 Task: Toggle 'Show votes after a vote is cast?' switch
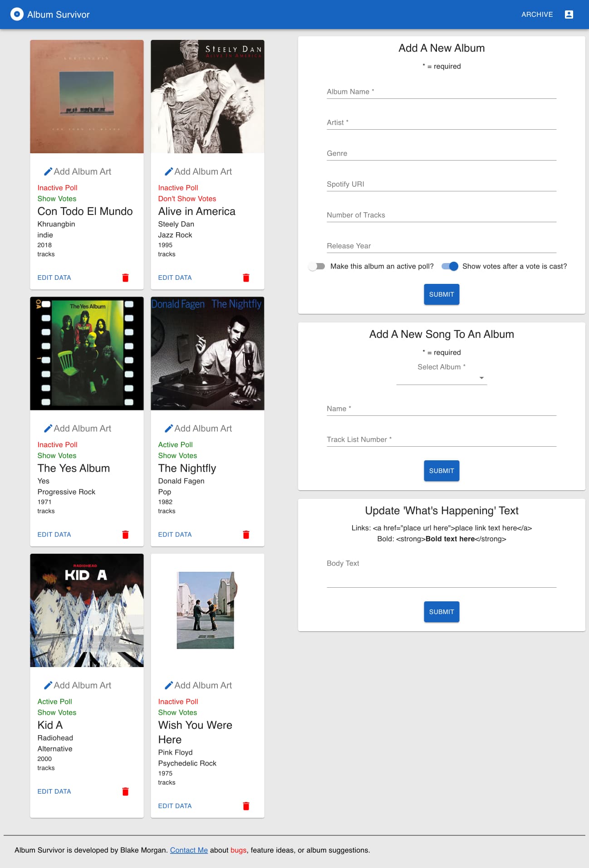[450, 266]
